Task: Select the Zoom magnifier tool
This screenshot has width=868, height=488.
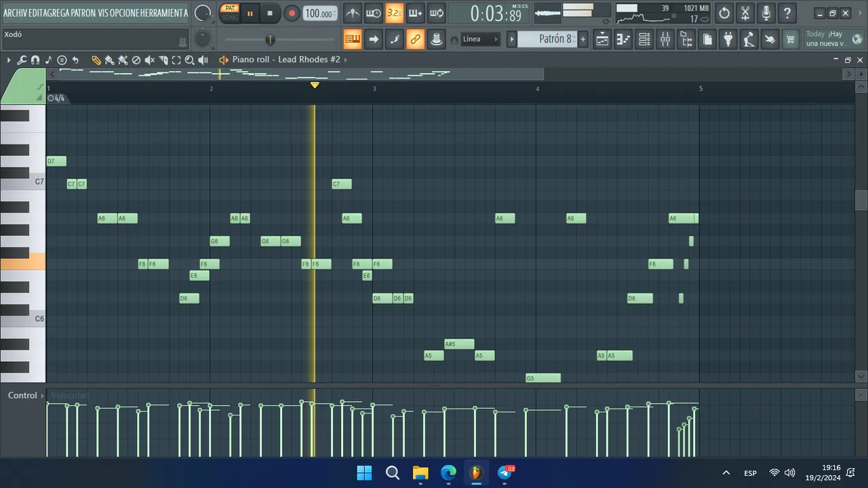Action: pos(190,60)
